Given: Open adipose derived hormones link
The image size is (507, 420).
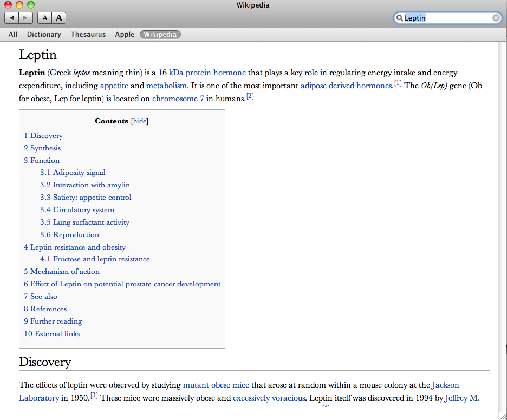Looking at the screenshot, I should [x=346, y=86].
